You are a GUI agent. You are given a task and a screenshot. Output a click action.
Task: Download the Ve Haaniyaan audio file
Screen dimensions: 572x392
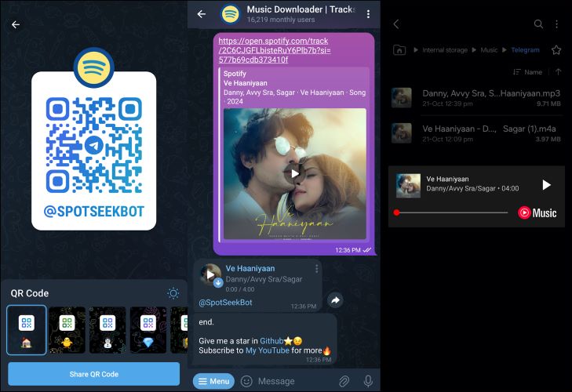click(x=218, y=282)
